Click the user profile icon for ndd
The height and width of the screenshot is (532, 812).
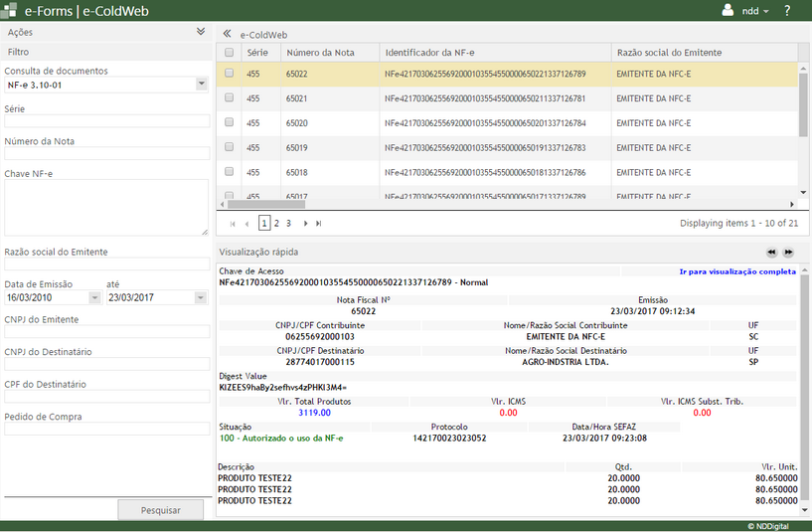[x=727, y=10]
